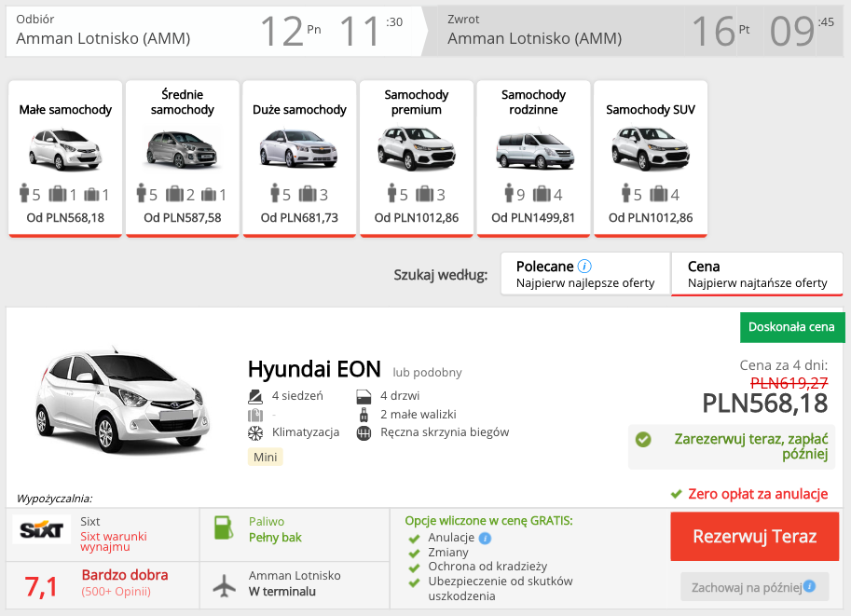Sort by Cena cheapest offers first

point(757,274)
